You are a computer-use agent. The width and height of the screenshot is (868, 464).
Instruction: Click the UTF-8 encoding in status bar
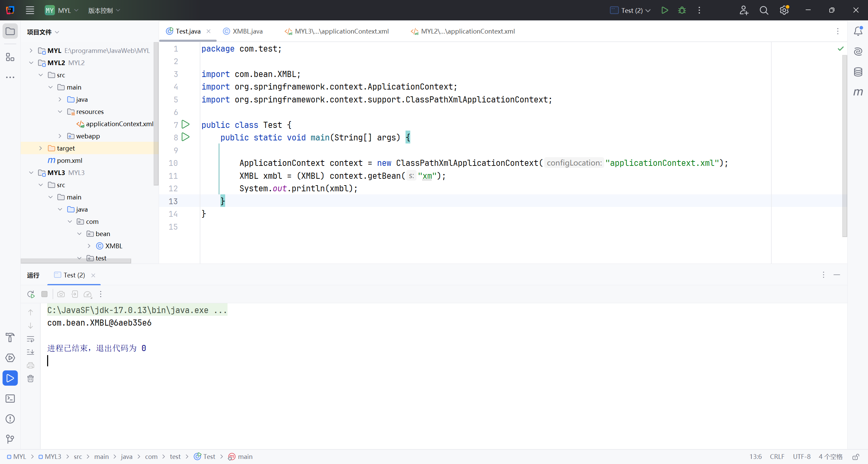point(802,457)
